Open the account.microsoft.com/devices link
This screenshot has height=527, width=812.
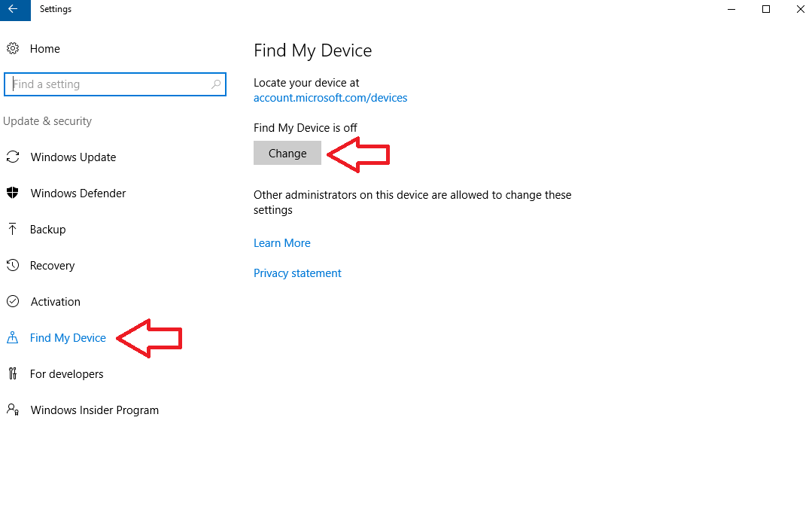tap(330, 98)
